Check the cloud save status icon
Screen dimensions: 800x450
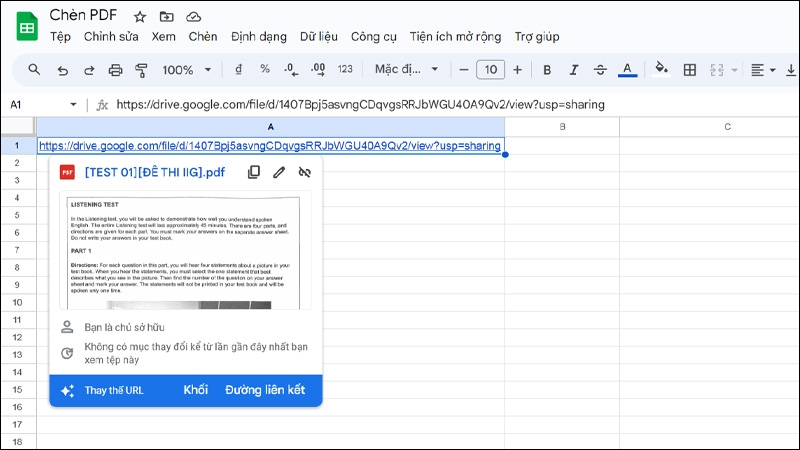coord(193,17)
